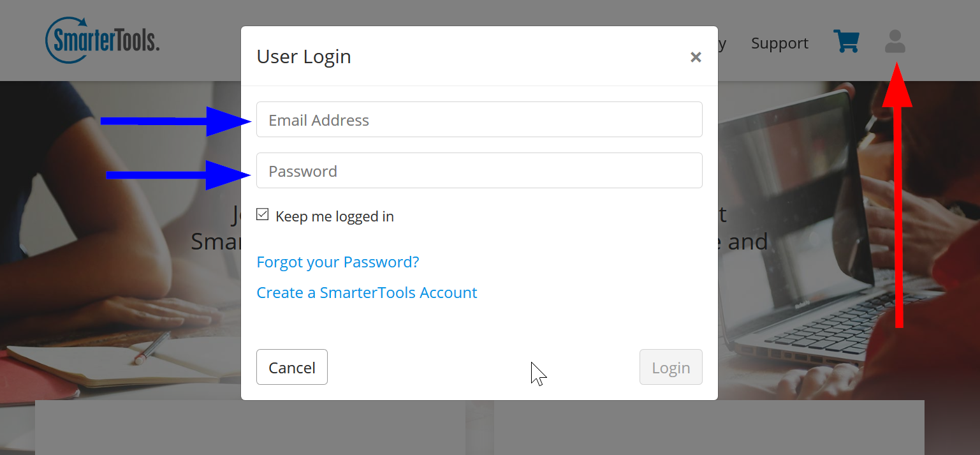Close the User Login dialog with X

696,57
